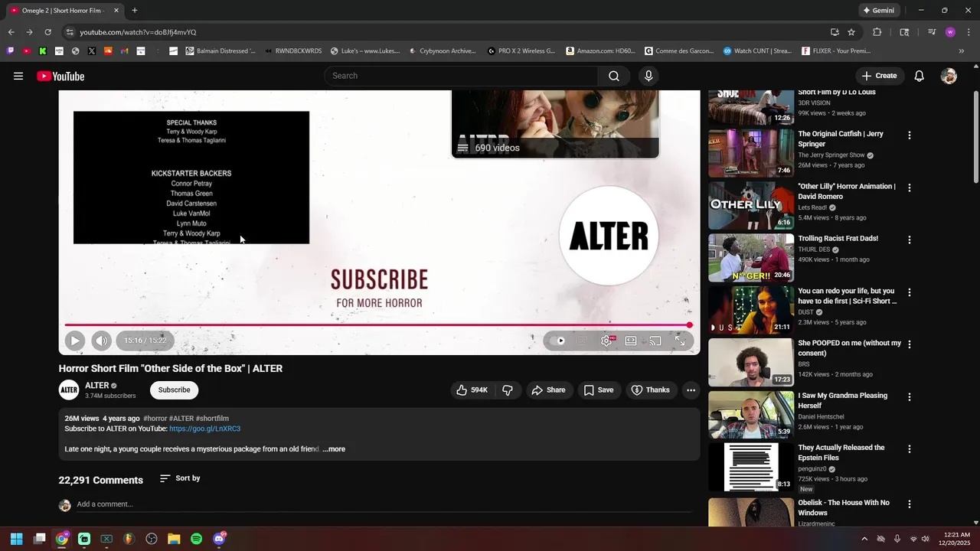The image size is (980, 551).
Task: Open the RWNDBCKWRDS bookmark
Action: click(293, 51)
